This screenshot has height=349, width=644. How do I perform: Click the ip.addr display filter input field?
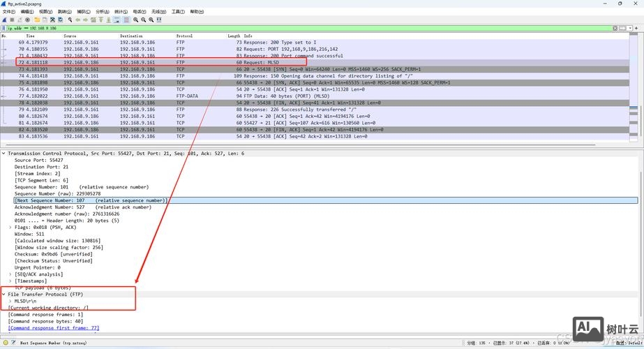(279, 28)
